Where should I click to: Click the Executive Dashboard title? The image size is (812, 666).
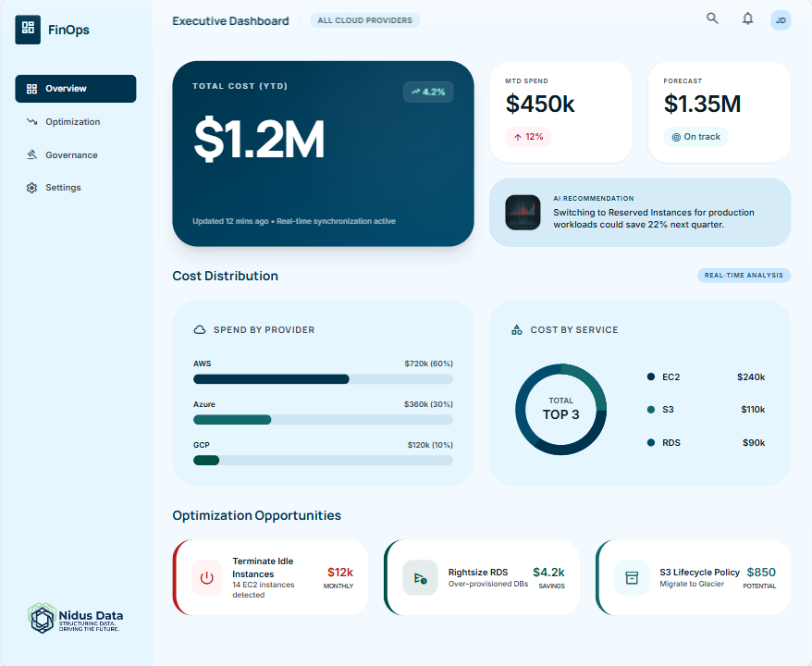click(x=230, y=20)
